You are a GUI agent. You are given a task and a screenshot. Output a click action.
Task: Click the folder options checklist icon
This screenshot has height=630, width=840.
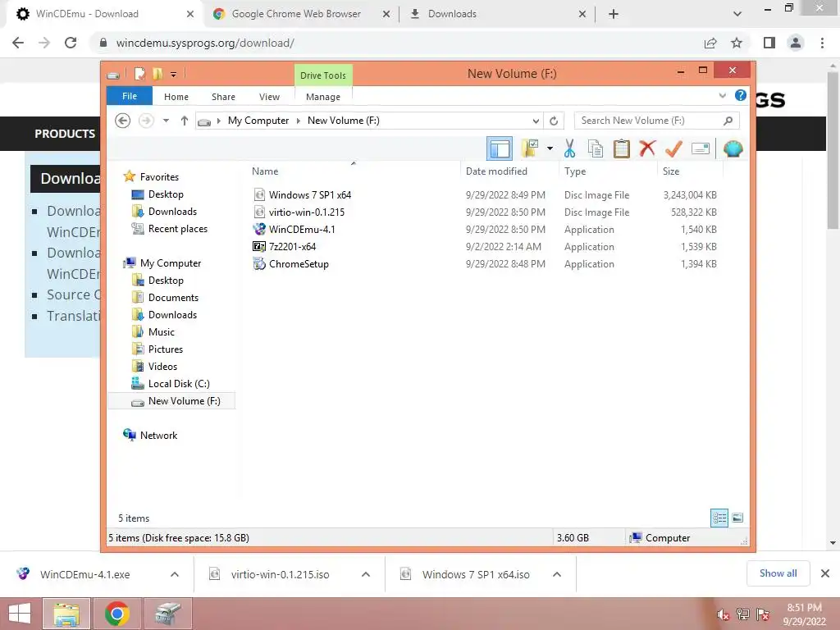(530, 148)
